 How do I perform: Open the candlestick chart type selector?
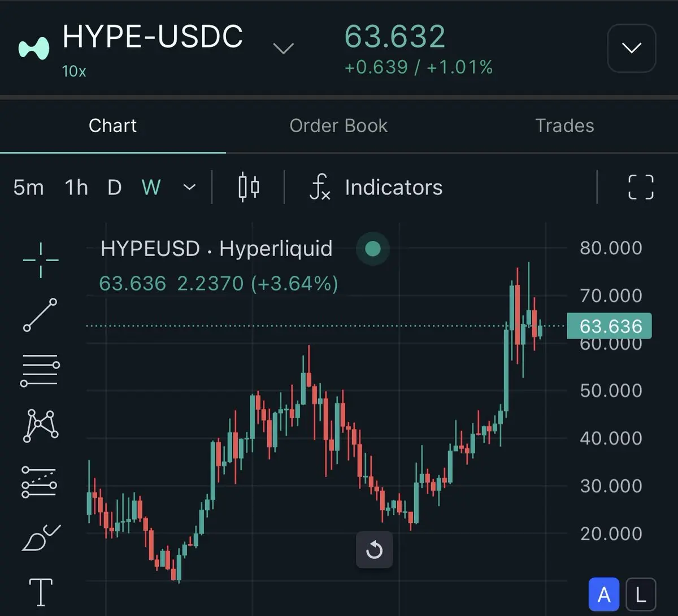(x=249, y=187)
